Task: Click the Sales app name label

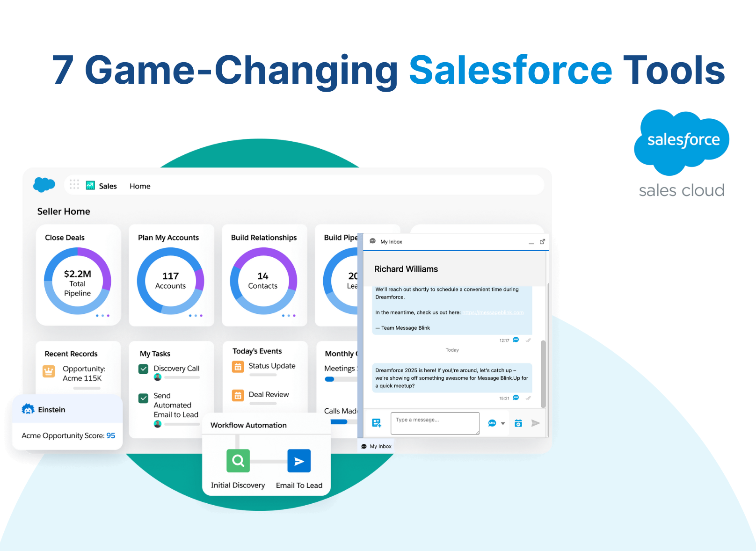Action: click(x=108, y=186)
